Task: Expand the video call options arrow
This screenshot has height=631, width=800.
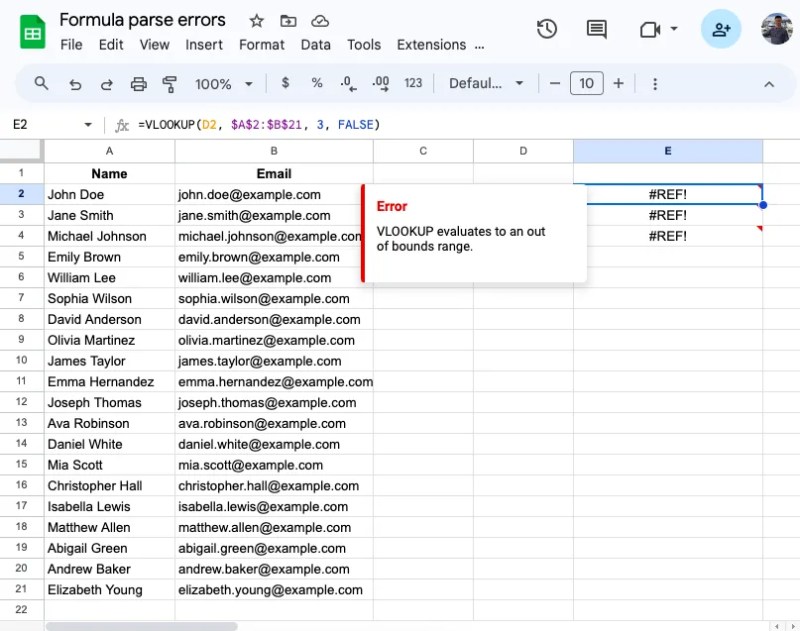Action: pyautogui.click(x=674, y=29)
